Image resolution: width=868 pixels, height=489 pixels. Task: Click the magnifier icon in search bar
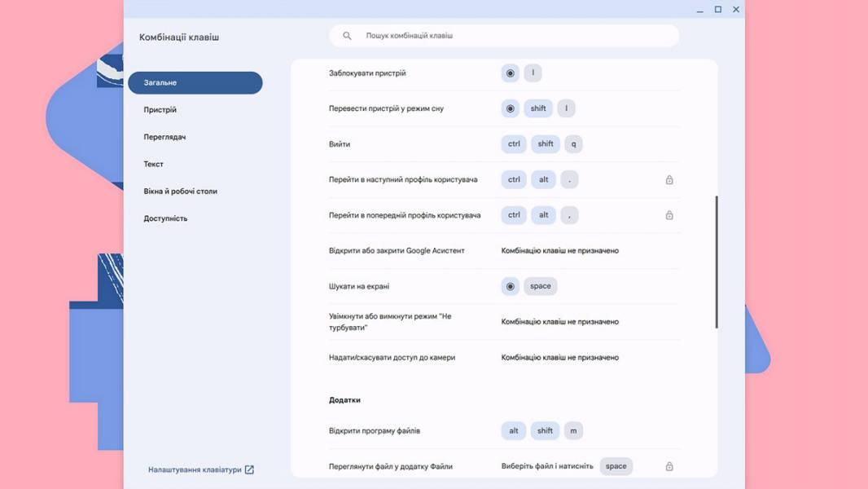347,35
